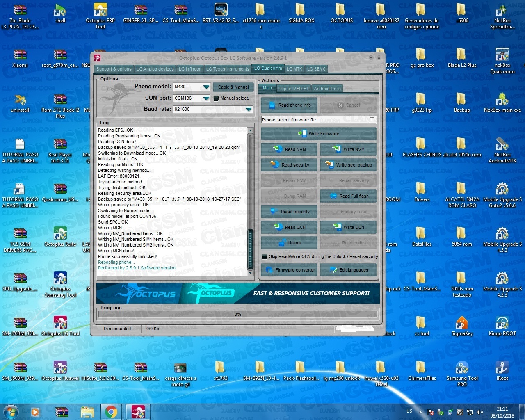Switch to LG Analog devices tab
Screen dimensions: 525x420
(155, 69)
